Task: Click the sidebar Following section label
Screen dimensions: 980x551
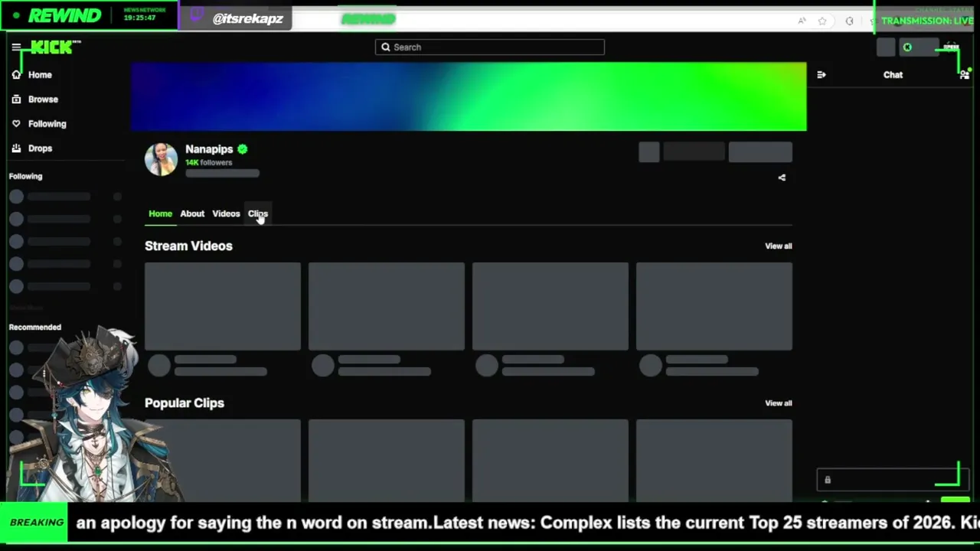Action: (x=25, y=176)
